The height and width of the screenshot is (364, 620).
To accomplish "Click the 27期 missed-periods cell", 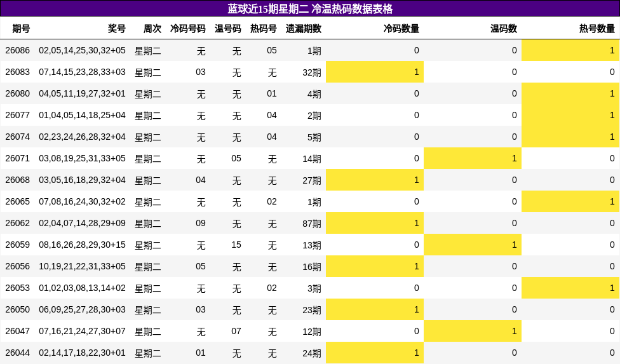I will (x=312, y=180).
